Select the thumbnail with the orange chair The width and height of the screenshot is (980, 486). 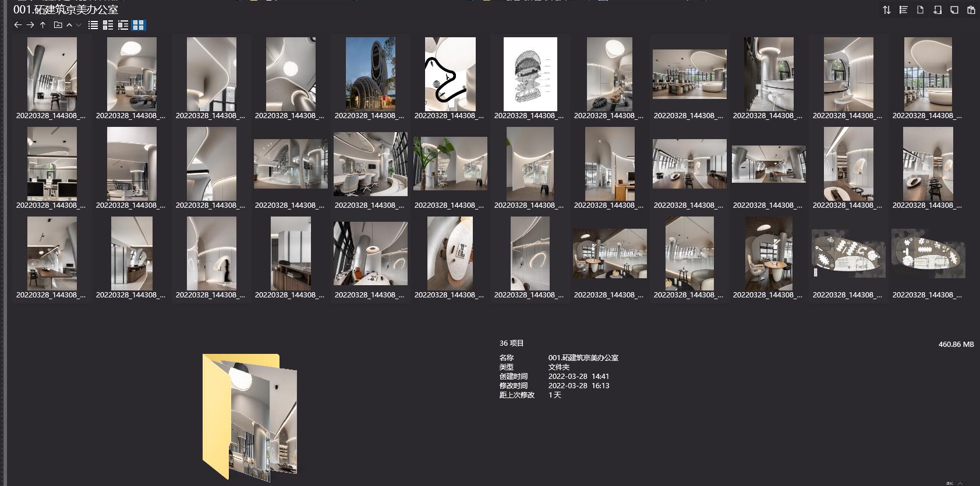pos(370,253)
